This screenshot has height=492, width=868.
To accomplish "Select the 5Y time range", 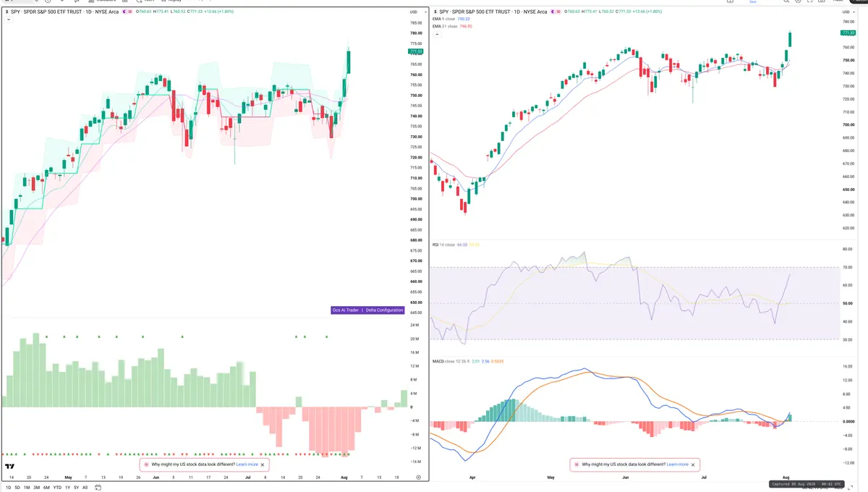I will (76, 488).
